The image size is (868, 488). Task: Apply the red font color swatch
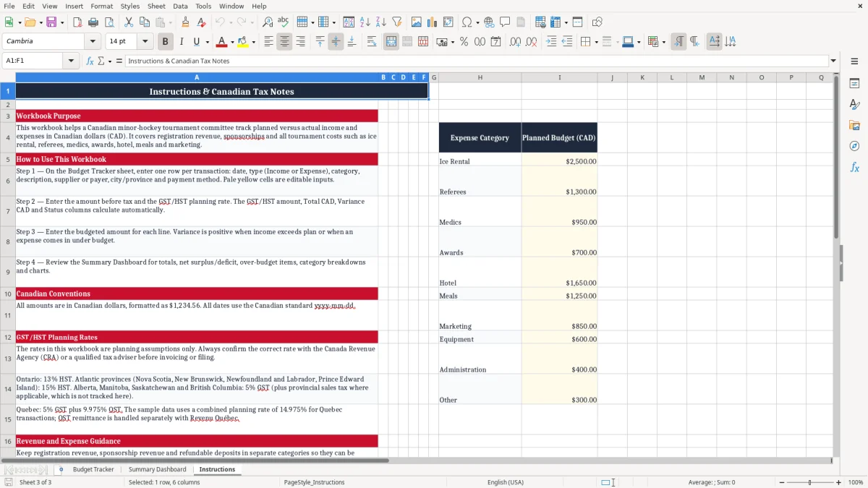click(x=222, y=42)
